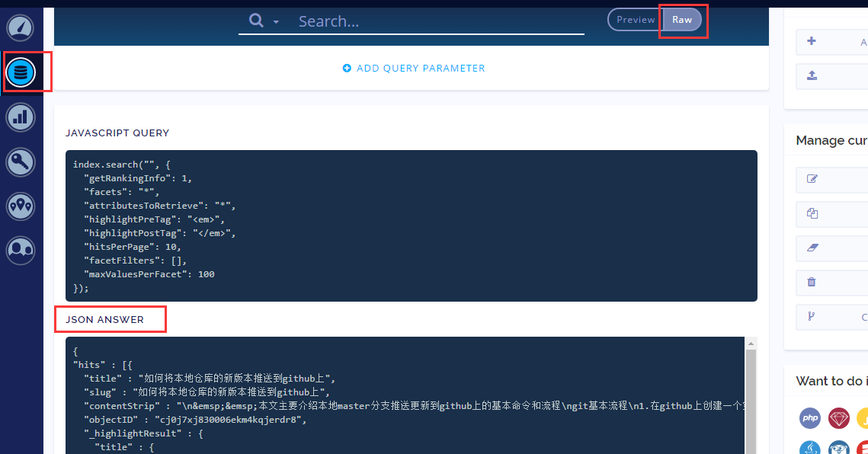868x454 pixels.
Task: Click Add Query Parameter link
Action: pos(414,69)
